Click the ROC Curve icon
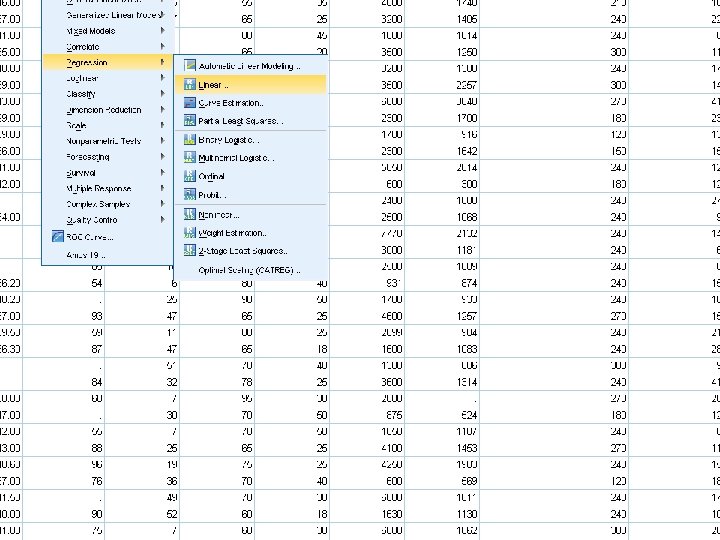 tap(57, 236)
